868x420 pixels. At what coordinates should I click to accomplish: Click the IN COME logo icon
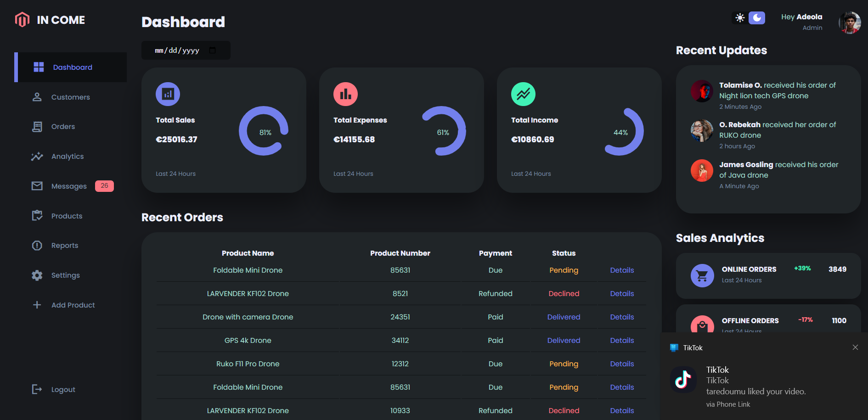click(22, 20)
